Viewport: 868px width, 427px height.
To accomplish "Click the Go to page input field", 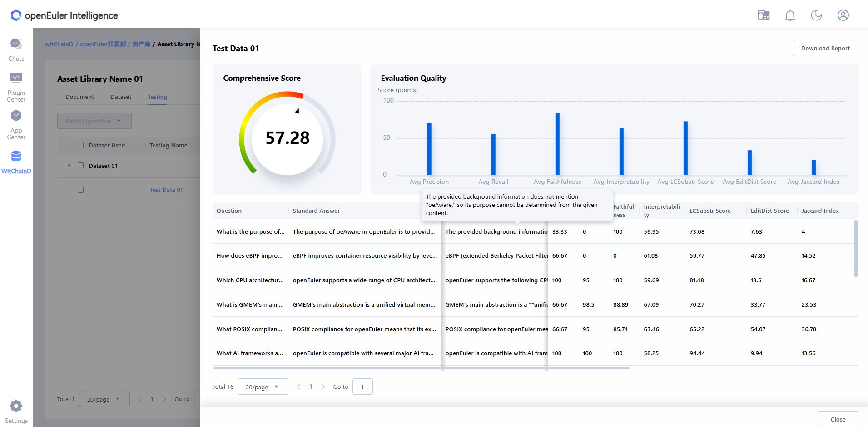I will 362,387.
